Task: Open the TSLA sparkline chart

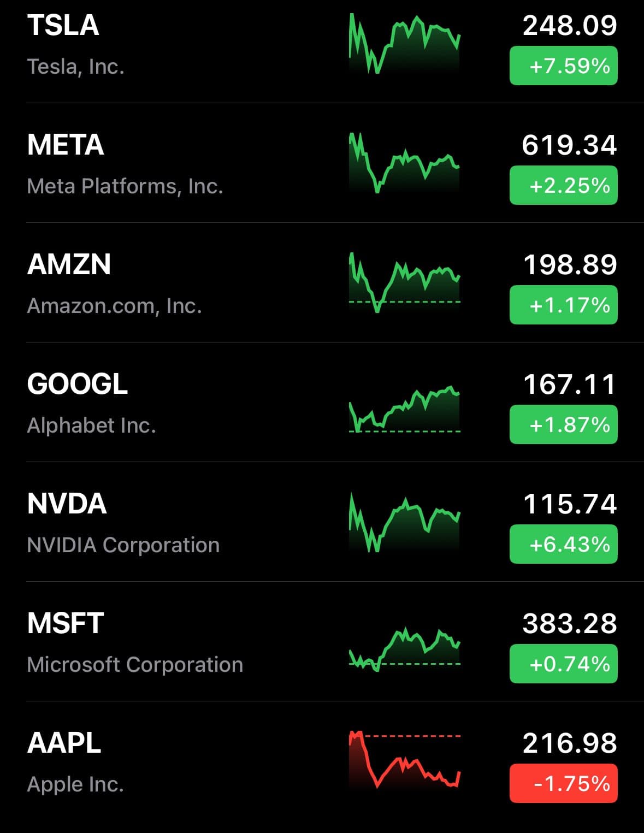Action: coord(405,44)
